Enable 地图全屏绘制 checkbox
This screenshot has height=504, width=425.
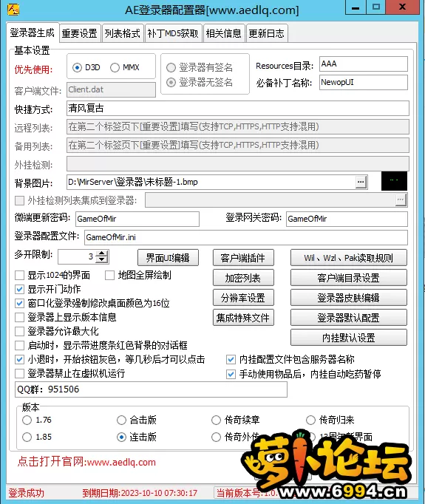click(110, 276)
